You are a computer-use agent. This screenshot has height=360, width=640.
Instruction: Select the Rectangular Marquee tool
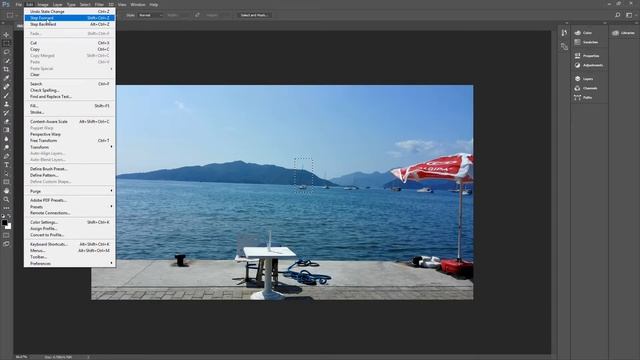[6, 43]
